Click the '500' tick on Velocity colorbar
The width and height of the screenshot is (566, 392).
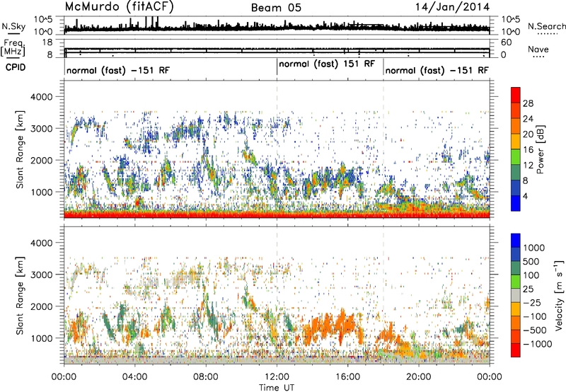(531, 261)
